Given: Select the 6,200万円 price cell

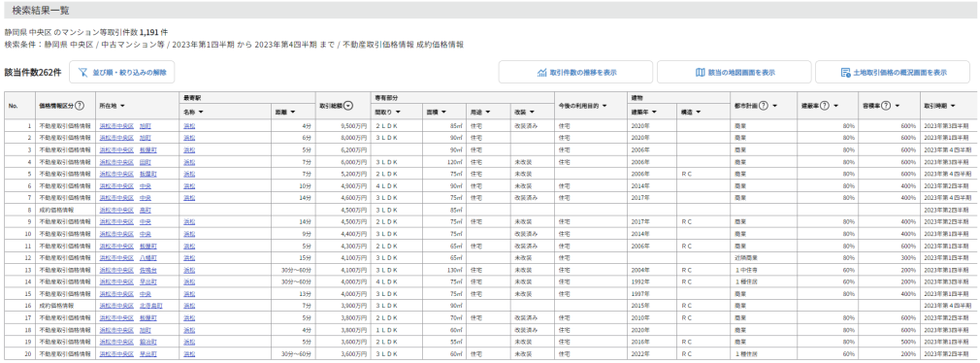Looking at the screenshot, I should click(x=343, y=149).
